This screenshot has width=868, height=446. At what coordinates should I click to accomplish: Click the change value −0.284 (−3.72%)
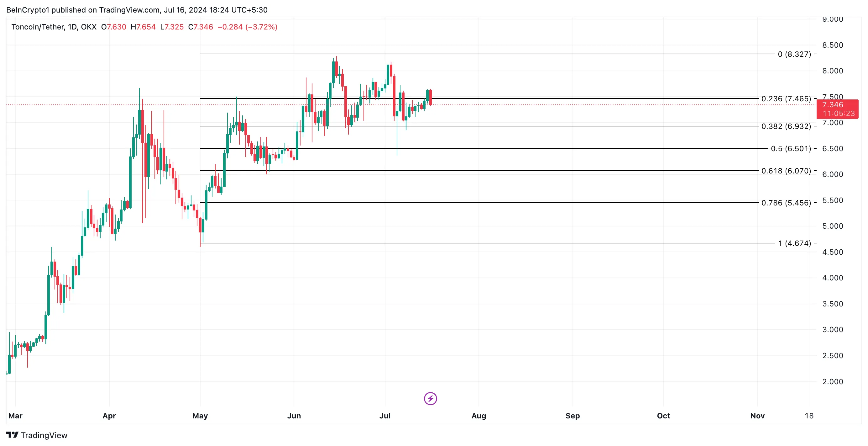[x=247, y=27]
